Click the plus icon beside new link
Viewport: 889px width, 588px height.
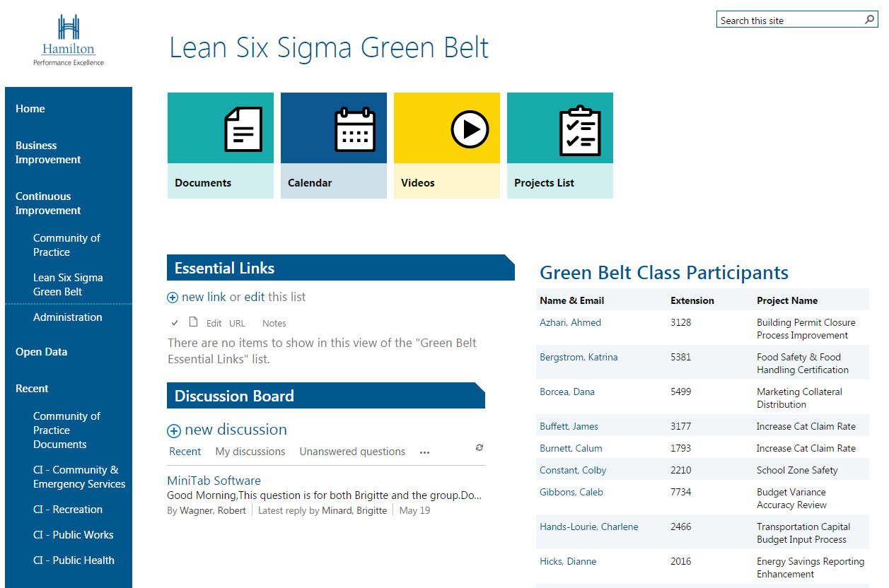(173, 298)
